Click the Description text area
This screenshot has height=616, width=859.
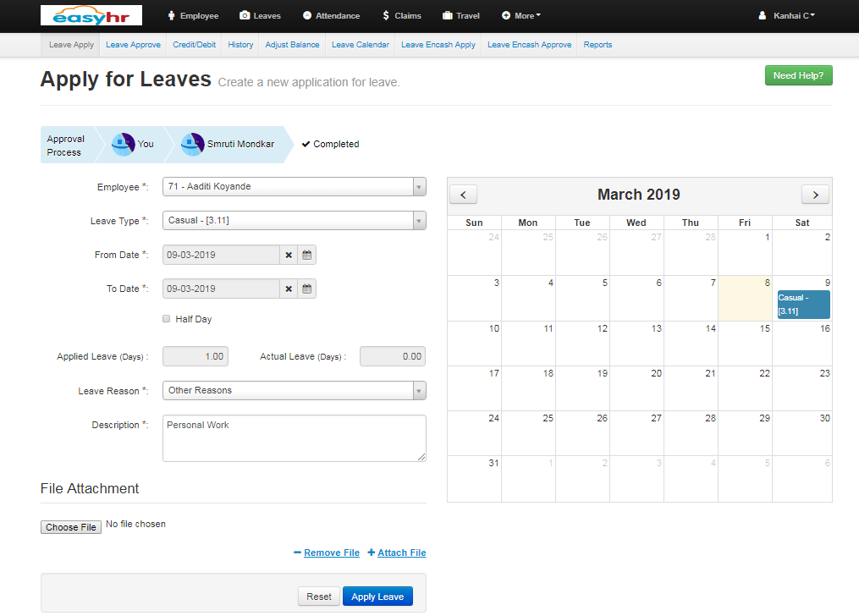(294, 437)
